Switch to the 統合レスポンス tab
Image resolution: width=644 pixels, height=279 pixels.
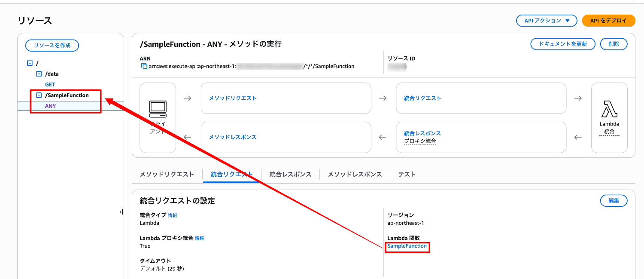tap(290, 174)
